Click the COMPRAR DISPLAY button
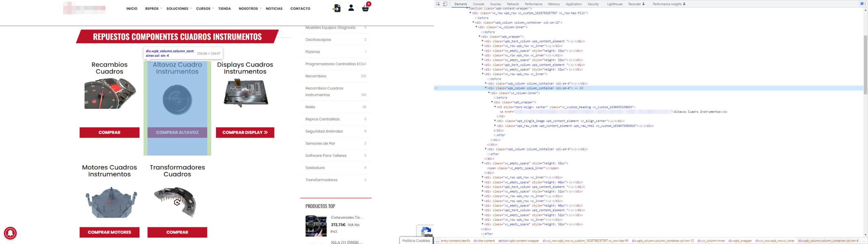The image size is (868, 244). 245,133
